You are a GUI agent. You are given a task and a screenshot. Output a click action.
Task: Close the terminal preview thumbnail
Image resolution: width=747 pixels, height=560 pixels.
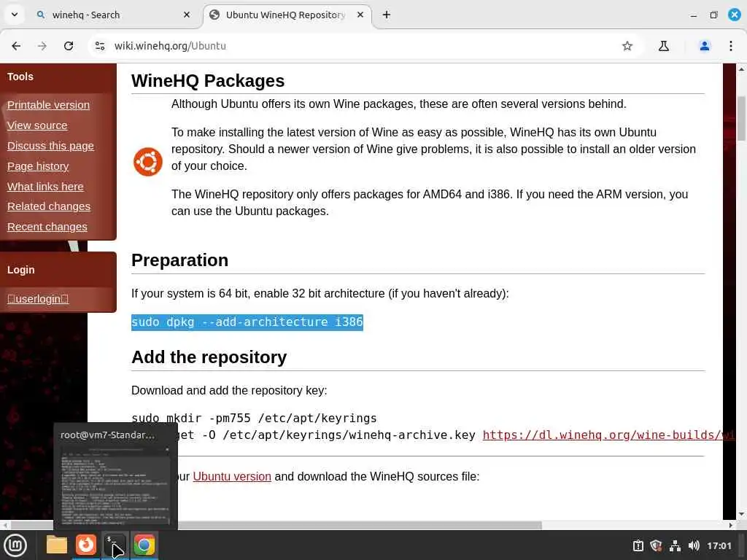tap(167, 449)
